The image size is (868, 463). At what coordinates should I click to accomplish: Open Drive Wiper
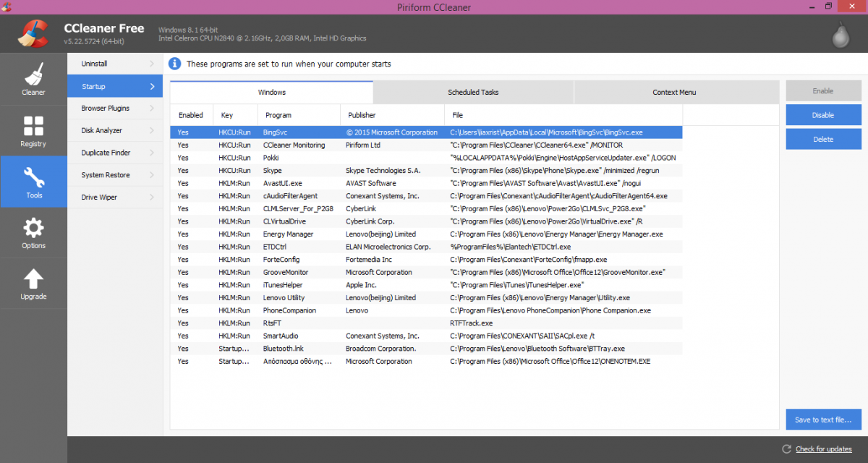click(115, 197)
